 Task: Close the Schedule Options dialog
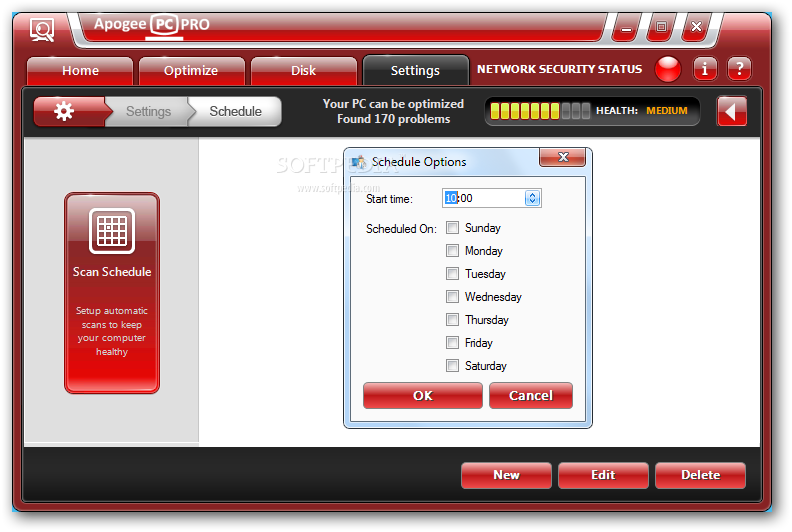point(563,157)
